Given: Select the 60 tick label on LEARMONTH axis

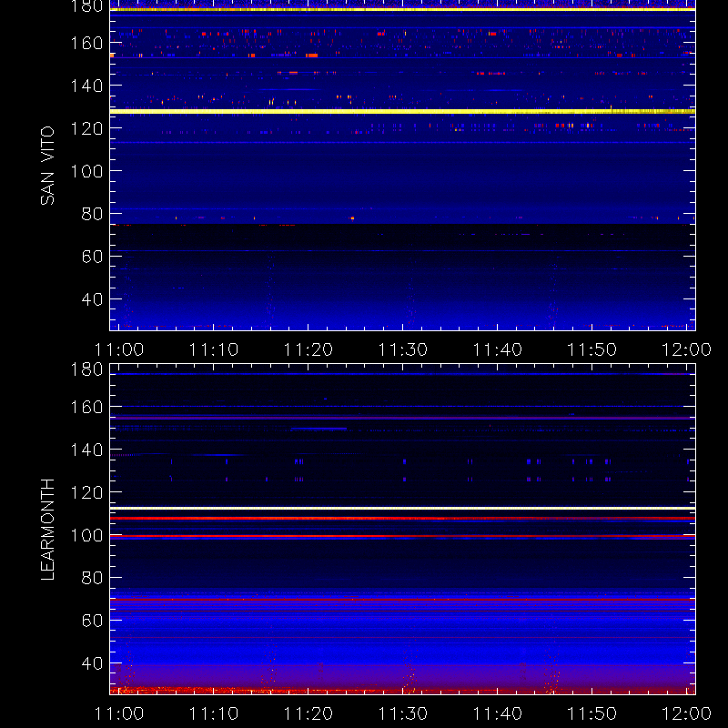Looking at the screenshot, I should coord(92,621).
